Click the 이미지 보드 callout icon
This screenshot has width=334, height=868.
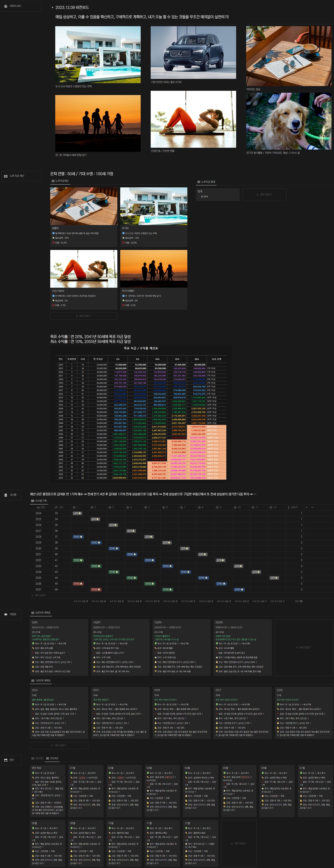6,6
